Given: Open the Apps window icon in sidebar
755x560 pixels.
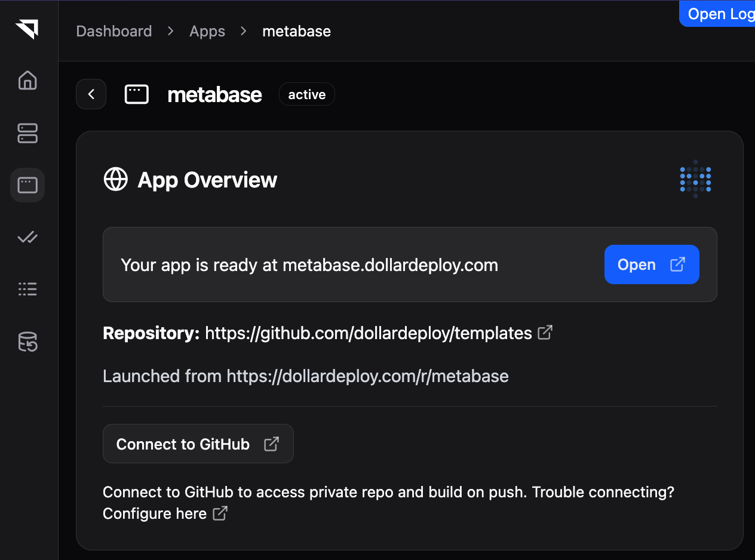Looking at the screenshot, I should pos(27,185).
